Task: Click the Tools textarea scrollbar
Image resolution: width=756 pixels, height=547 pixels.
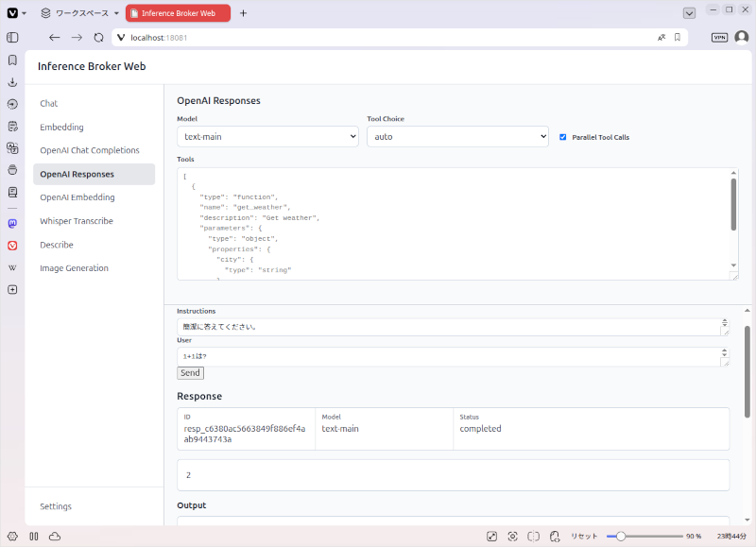Action: pyautogui.click(x=733, y=205)
